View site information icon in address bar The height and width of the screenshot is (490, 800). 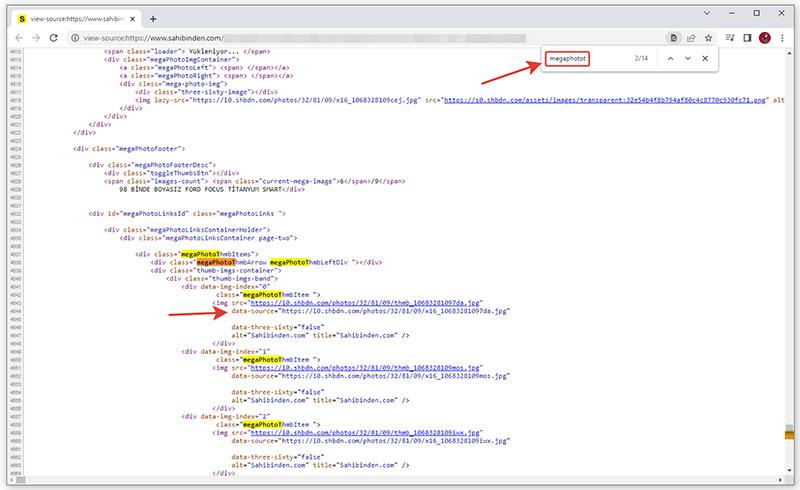[75, 38]
